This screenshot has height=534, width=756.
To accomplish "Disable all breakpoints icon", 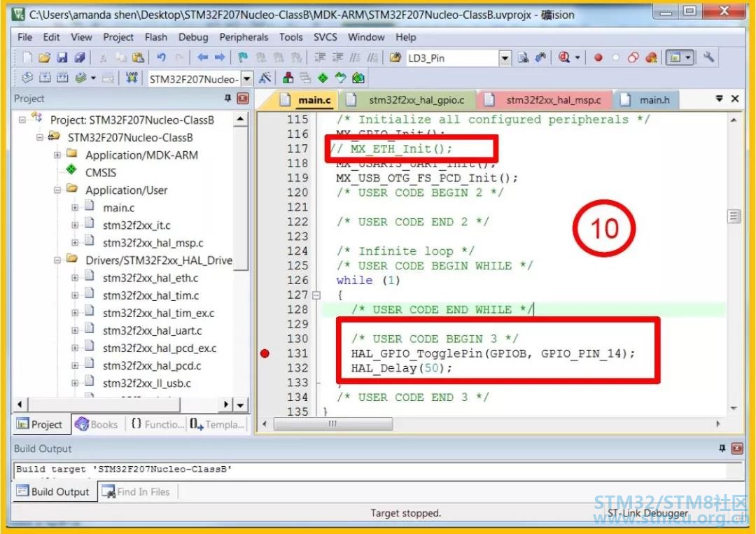I will [x=633, y=58].
